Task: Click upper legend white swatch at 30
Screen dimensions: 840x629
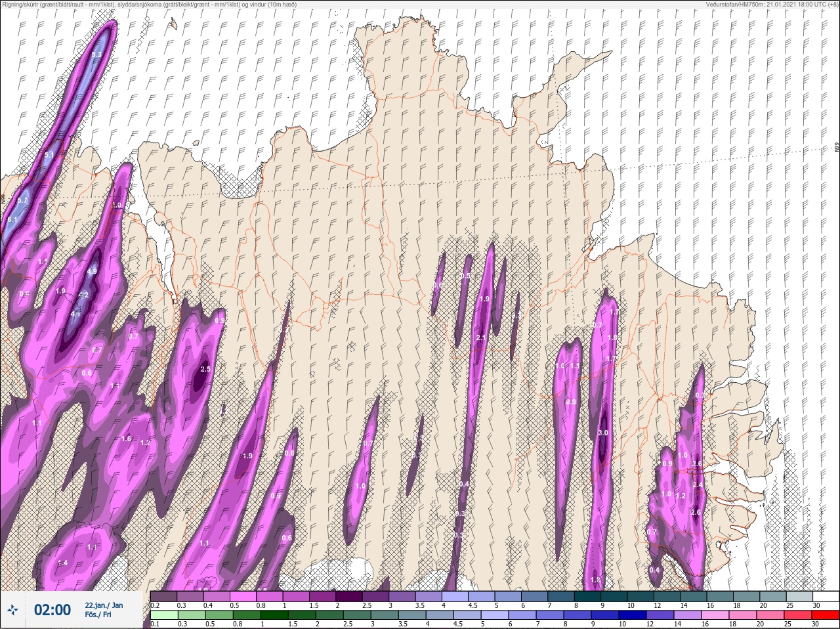Action: coord(827,596)
